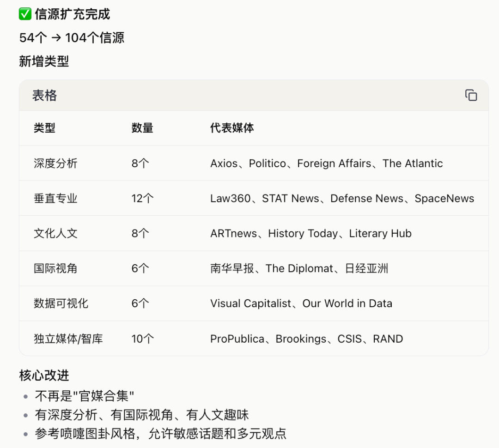The height and width of the screenshot is (448, 499).
Task: Click the '南华早报、The Diplomat、日经亚洲' cell
Action: click(299, 268)
